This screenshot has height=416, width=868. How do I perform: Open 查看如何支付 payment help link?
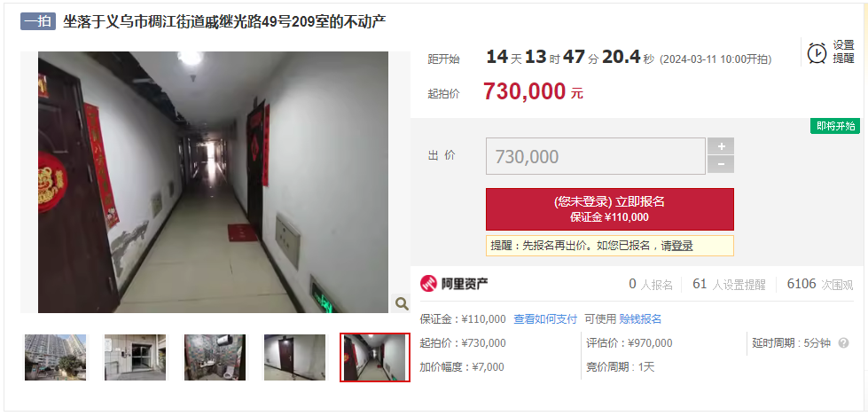point(545,319)
